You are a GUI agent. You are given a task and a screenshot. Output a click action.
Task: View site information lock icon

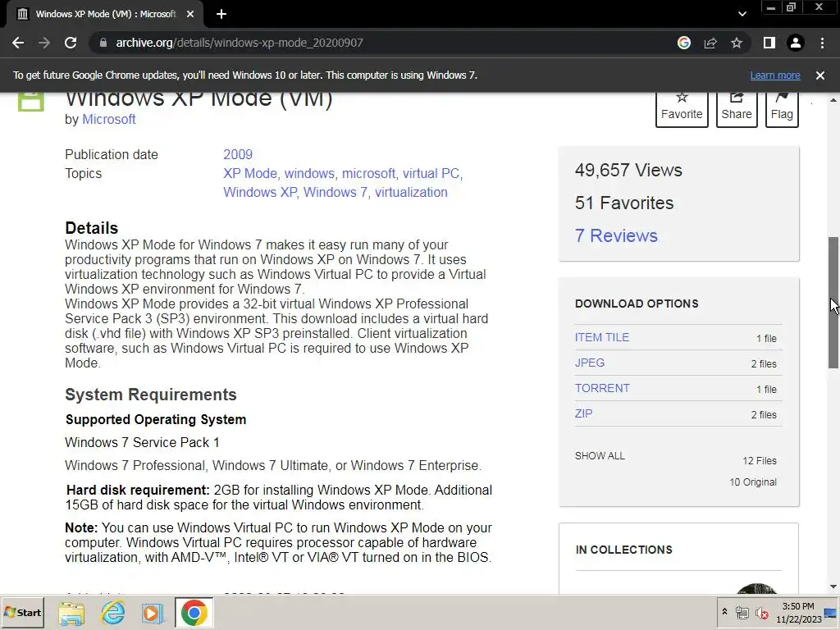click(103, 43)
